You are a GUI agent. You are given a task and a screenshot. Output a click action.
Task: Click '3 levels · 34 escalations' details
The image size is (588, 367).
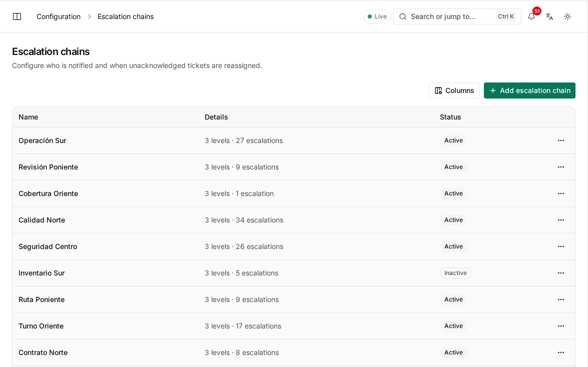(244, 220)
